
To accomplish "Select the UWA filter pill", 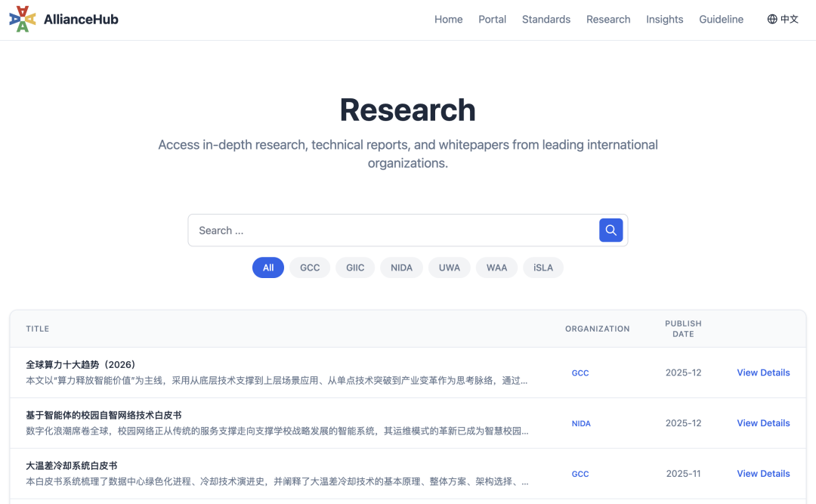I will point(449,267).
